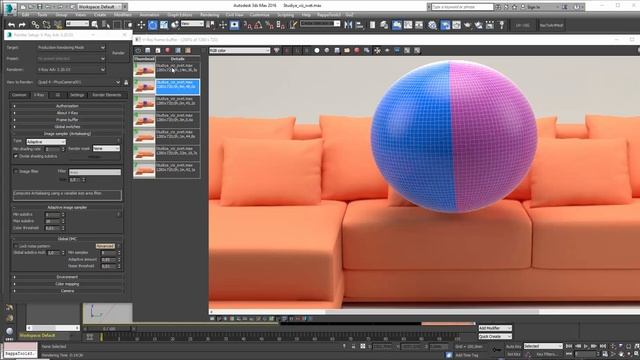Image resolution: width=640 pixels, height=360 pixels.
Task: Expand the Environment rollout
Action: click(x=67, y=277)
